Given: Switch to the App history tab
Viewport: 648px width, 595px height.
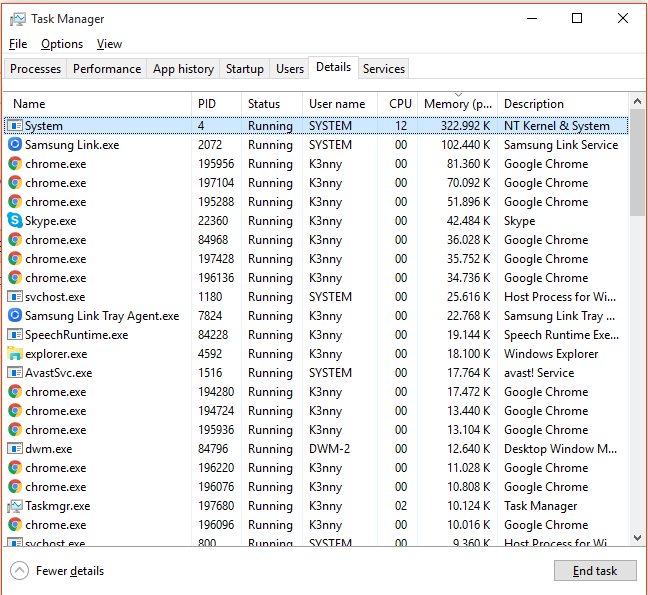Looking at the screenshot, I should (183, 69).
